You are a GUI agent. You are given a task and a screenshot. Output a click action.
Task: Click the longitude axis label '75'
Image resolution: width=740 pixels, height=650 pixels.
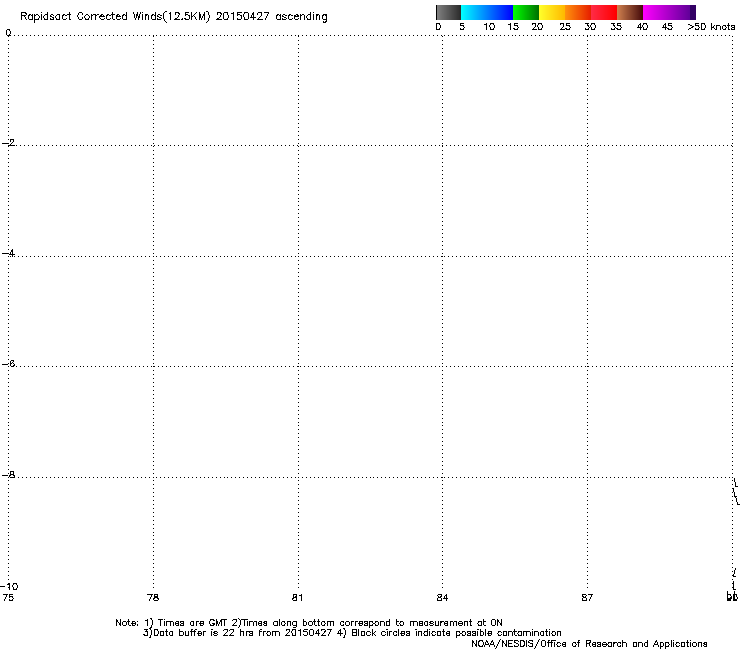pos(8,598)
